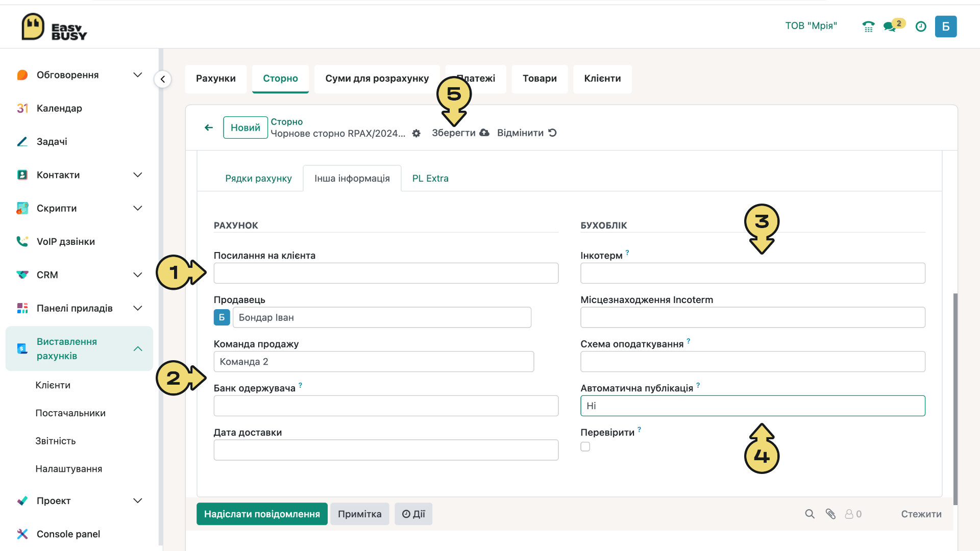Image resolution: width=980 pixels, height=551 pixels.
Task: Click the Посилання на клієнта input field
Action: [386, 273]
